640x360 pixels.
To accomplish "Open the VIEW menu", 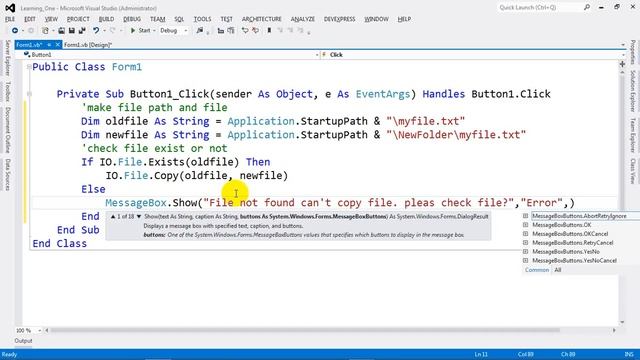I will [51, 19].
